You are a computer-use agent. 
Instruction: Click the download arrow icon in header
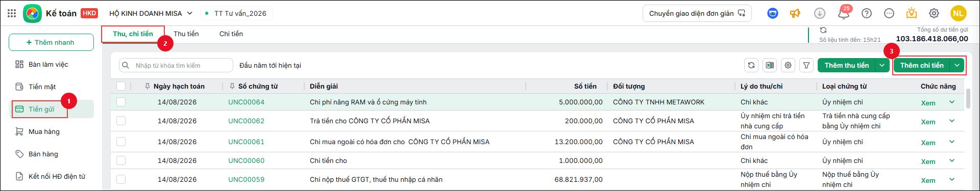click(x=820, y=13)
